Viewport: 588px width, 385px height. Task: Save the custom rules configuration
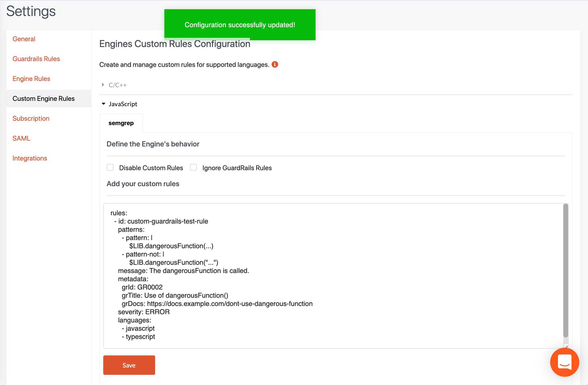tap(129, 365)
